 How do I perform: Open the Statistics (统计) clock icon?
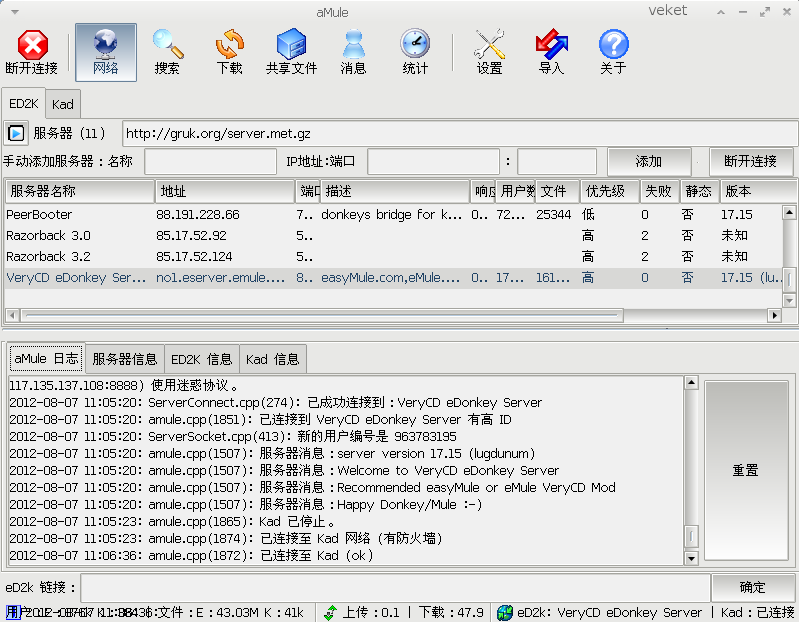415,44
